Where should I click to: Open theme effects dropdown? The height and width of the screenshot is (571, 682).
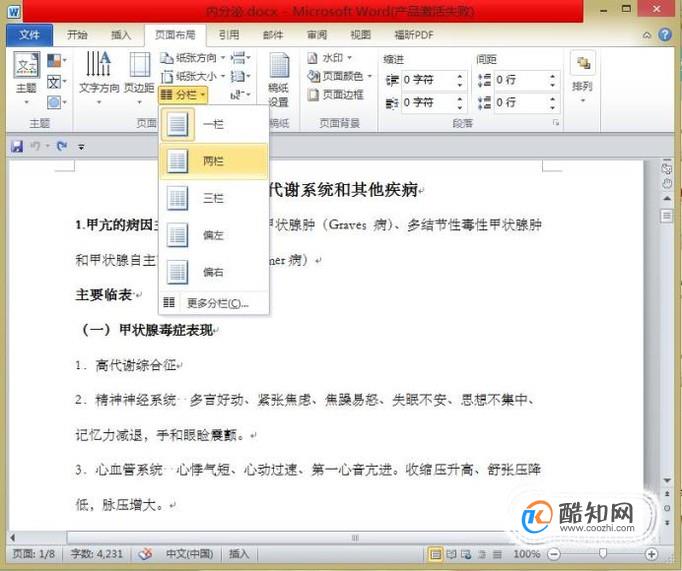57,102
